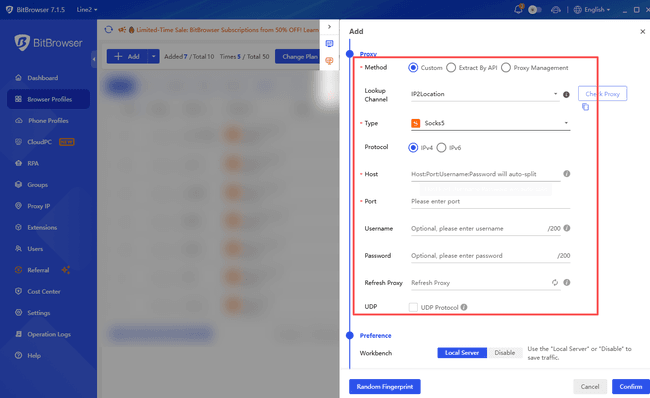Click into the Port input field
Screen dimensions: 650x398
[490, 201]
